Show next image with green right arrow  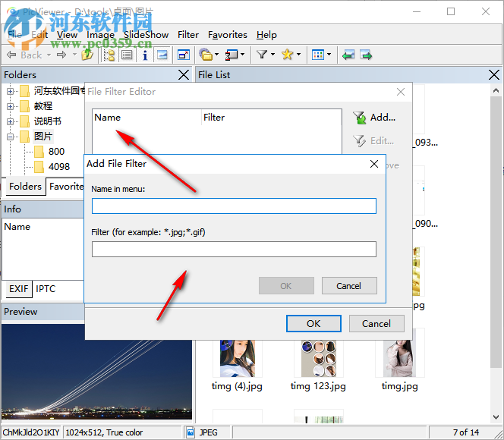coord(366,55)
